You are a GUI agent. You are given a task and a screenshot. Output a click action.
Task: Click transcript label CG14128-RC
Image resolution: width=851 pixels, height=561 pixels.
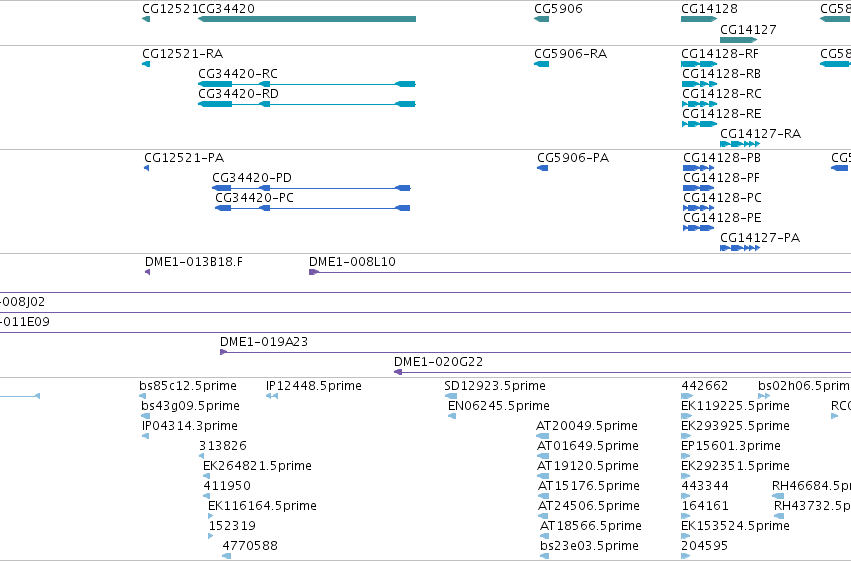(722, 94)
